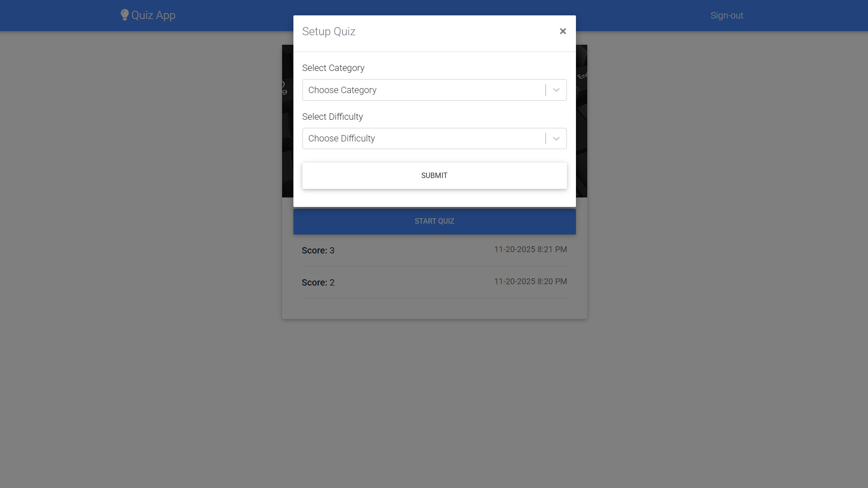Select the Score: 3 history entry
868x488 pixels.
tap(434, 250)
